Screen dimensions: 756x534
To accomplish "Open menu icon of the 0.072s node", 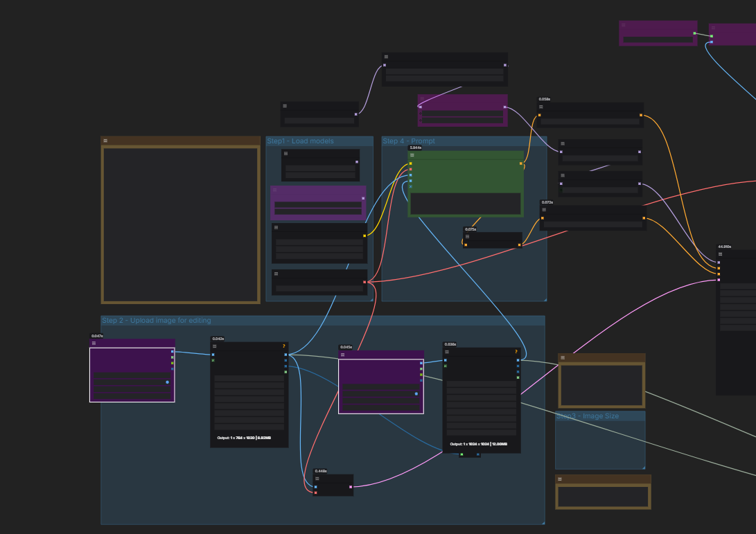I will (x=544, y=210).
